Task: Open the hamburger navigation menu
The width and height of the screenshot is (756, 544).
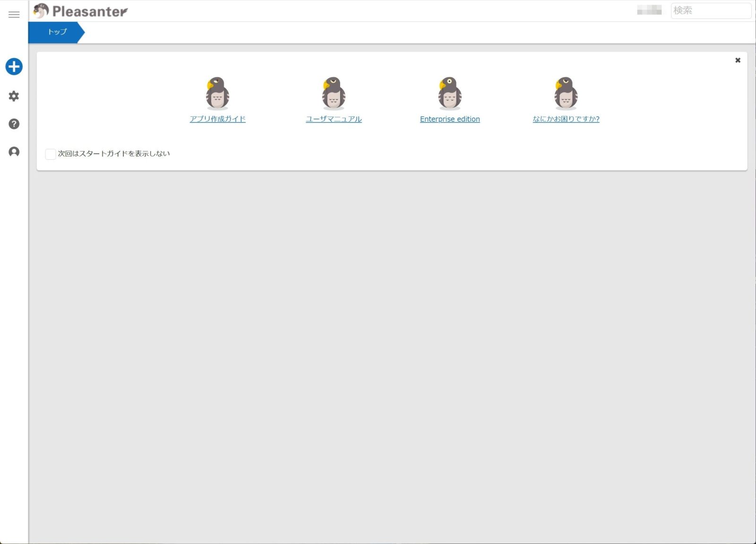Action: coord(14,15)
